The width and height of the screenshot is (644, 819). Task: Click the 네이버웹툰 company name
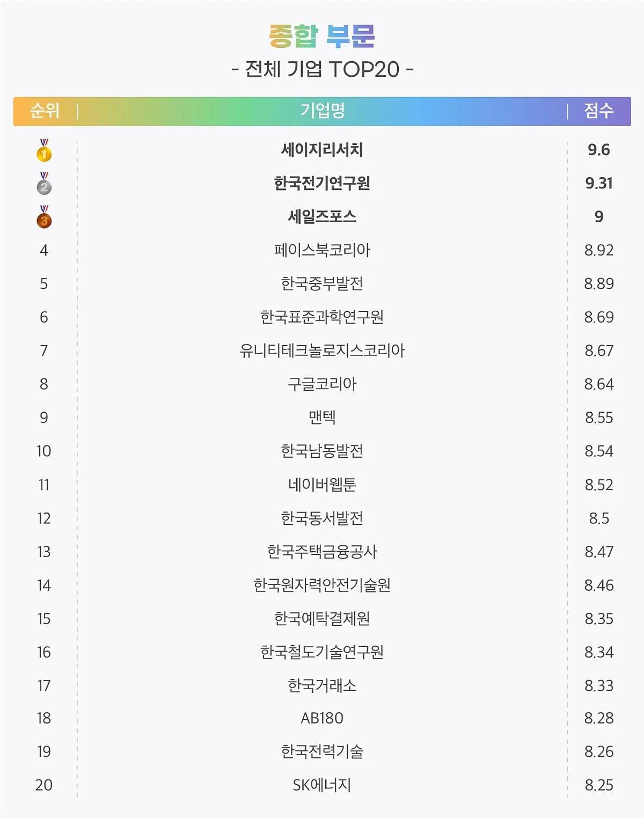point(322,485)
